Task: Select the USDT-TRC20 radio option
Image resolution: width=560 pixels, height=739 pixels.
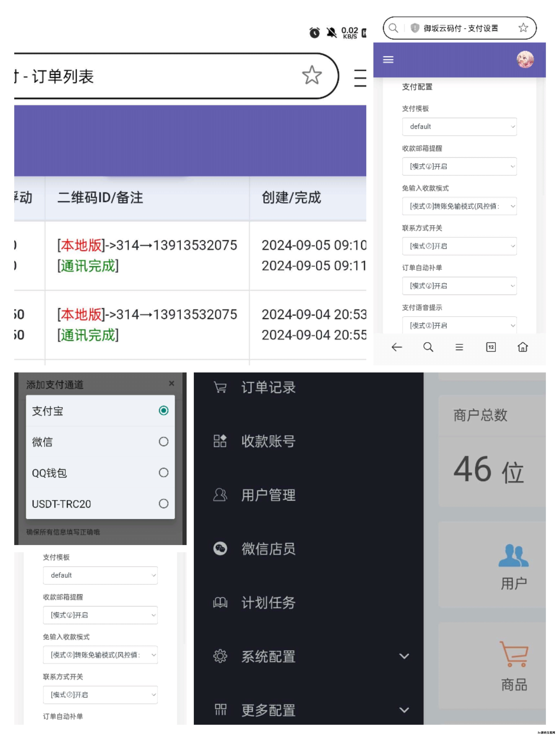Action: [164, 504]
